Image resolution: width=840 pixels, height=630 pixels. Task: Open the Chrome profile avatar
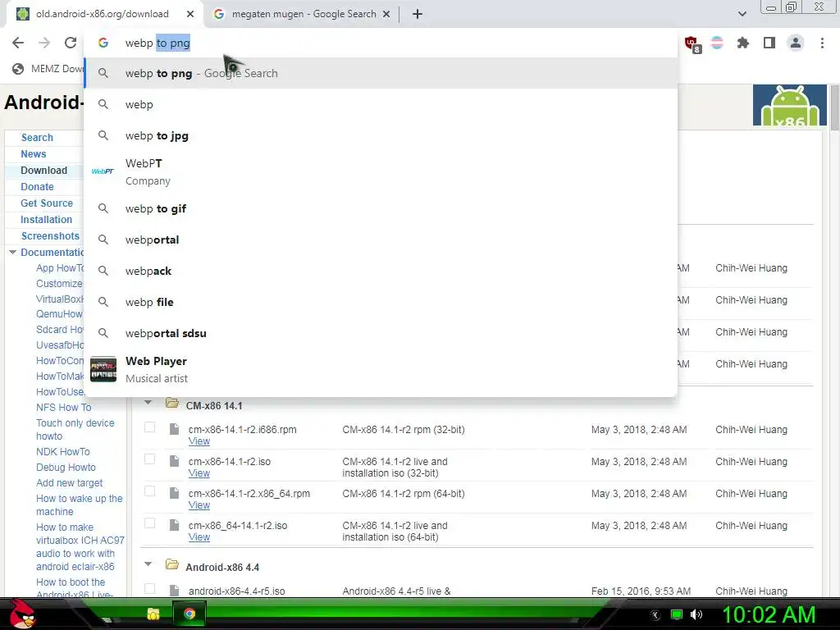click(796, 43)
